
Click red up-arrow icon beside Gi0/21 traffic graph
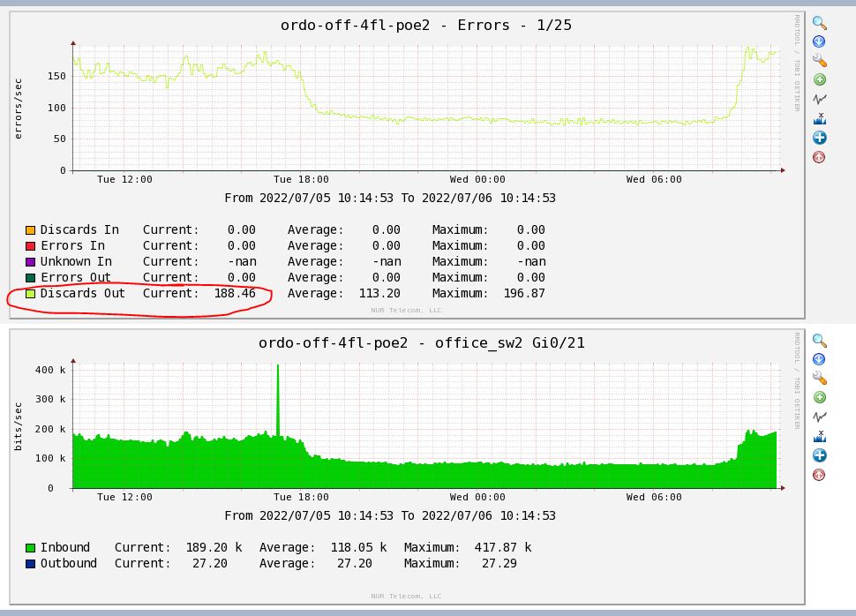819,475
